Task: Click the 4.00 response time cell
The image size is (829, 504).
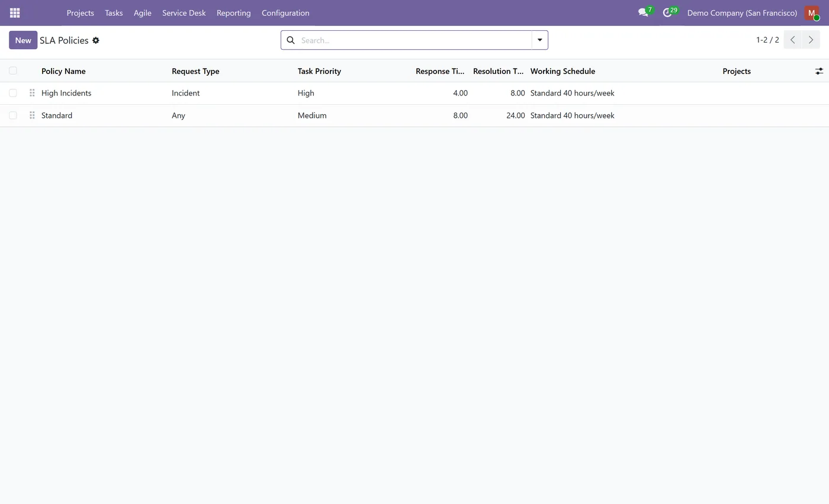Action: pyautogui.click(x=460, y=93)
